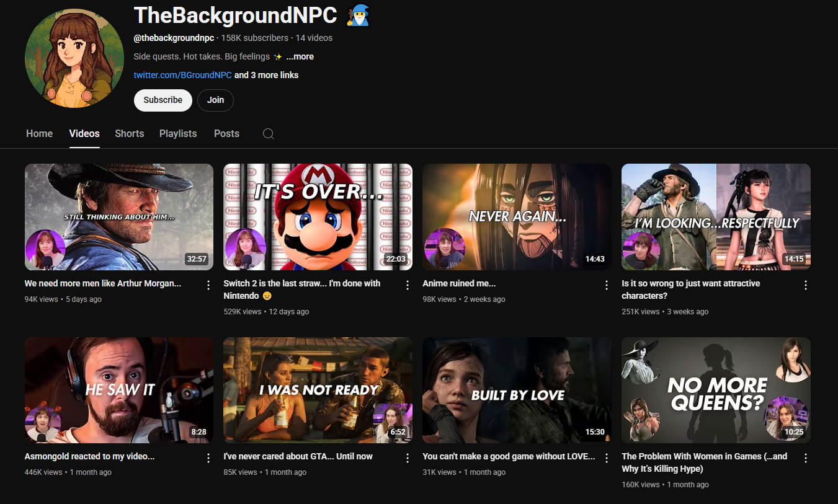
Task: Play the 'He saw it' thumbnail
Action: (x=119, y=390)
